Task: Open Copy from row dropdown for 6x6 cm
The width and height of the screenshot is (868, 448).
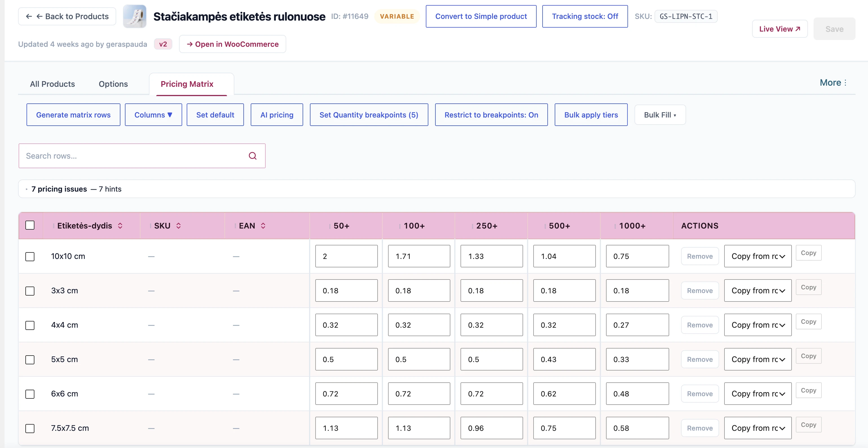Action: tap(758, 393)
